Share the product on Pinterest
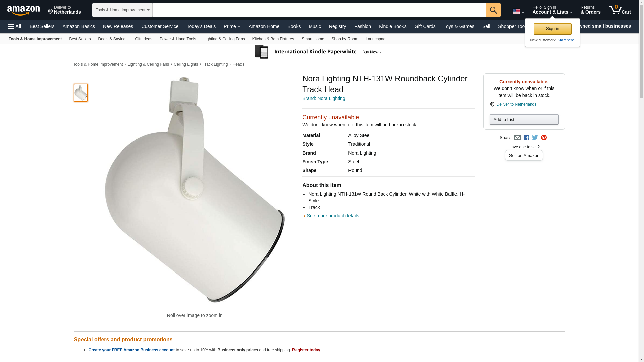The image size is (644, 362). (x=544, y=138)
